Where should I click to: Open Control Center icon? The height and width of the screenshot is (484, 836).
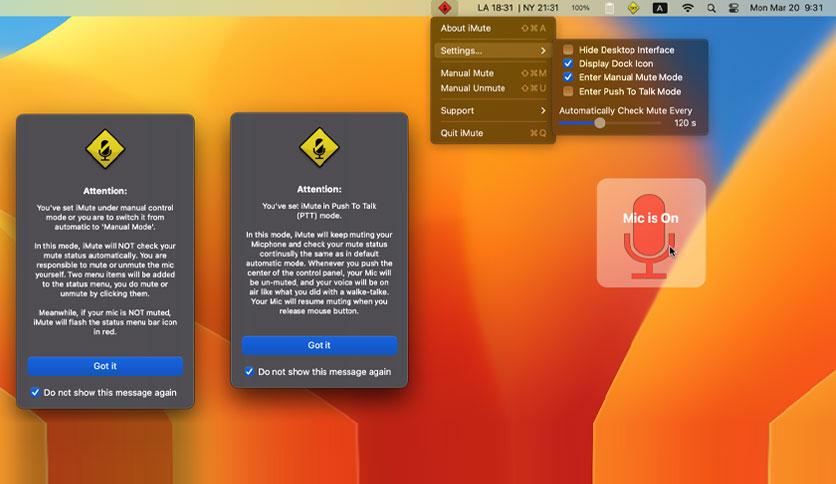tap(734, 8)
